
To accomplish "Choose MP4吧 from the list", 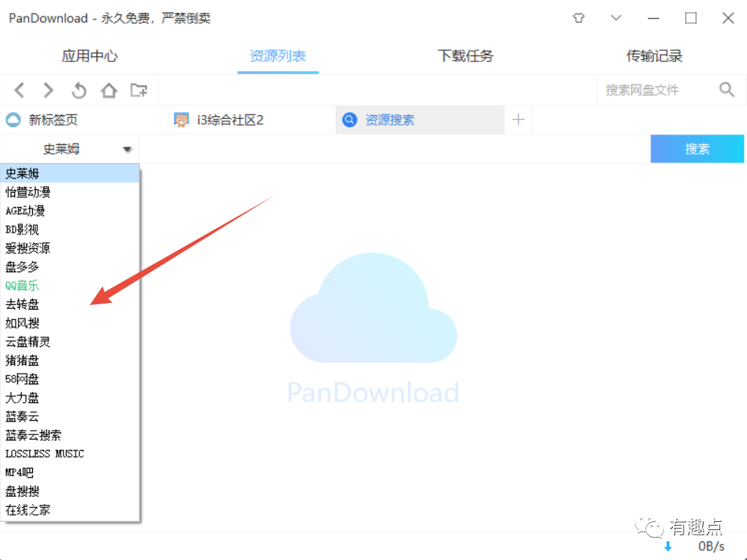I will 70,473.
